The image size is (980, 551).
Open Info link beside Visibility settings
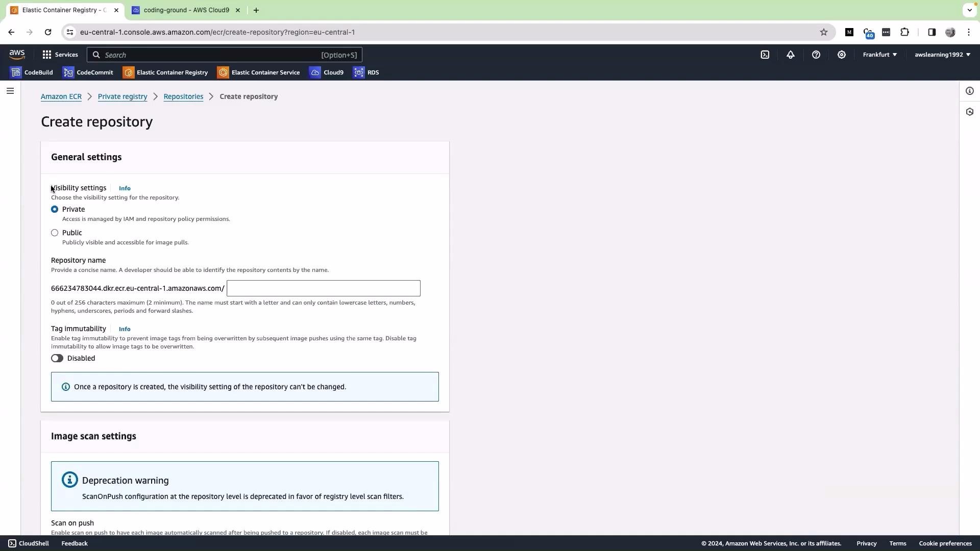point(125,188)
